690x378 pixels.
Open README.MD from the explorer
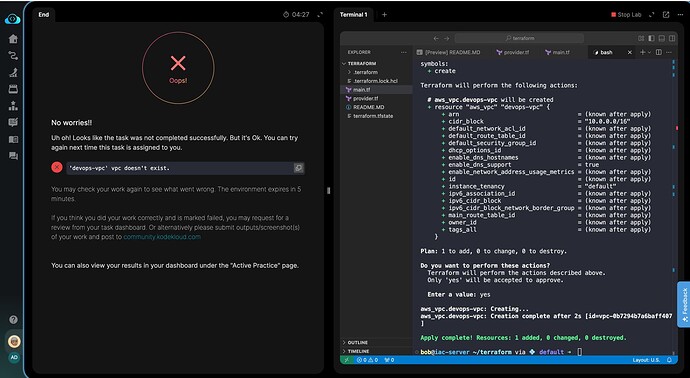click(x=377, y=107)
